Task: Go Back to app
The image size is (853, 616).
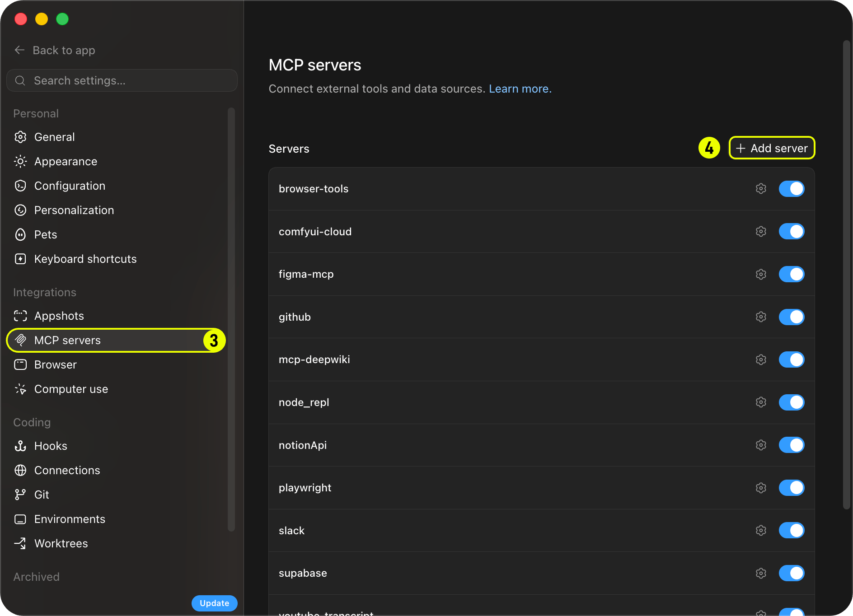Action: pyautogui.click(x=55, y=50)
